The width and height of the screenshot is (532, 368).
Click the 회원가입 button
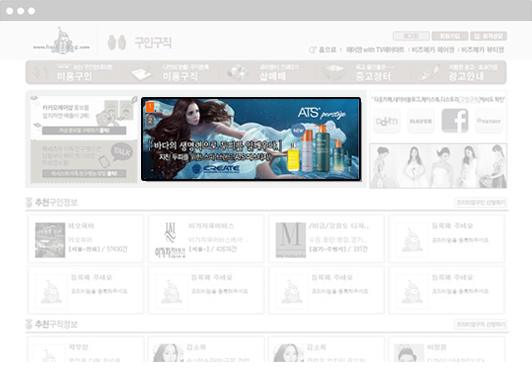click(x=450, y=36)
